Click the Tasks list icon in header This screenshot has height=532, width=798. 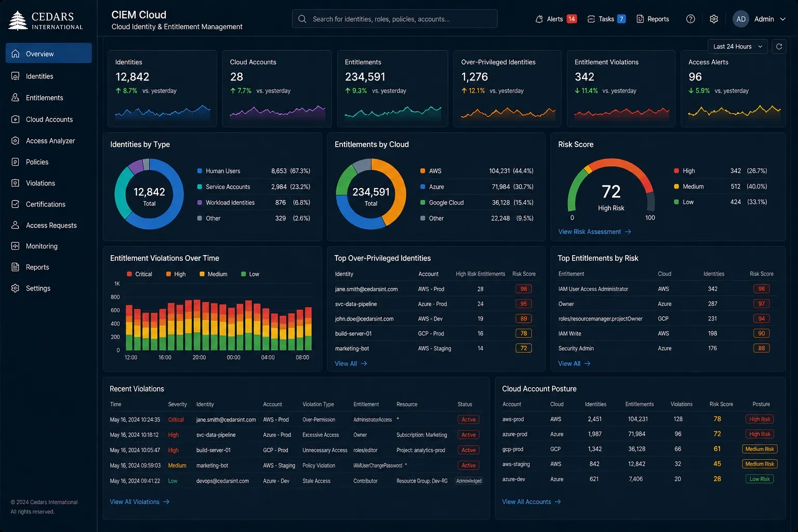(591, 19)
